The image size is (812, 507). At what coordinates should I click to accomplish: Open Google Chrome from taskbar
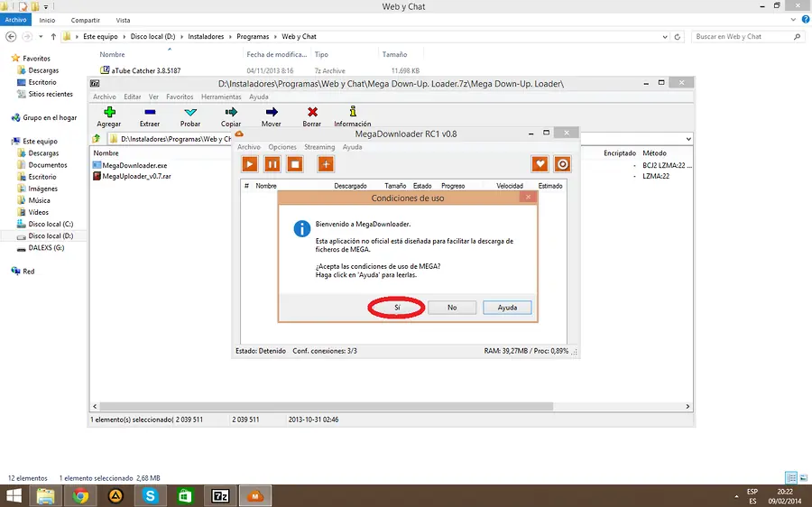pos(80,496)
